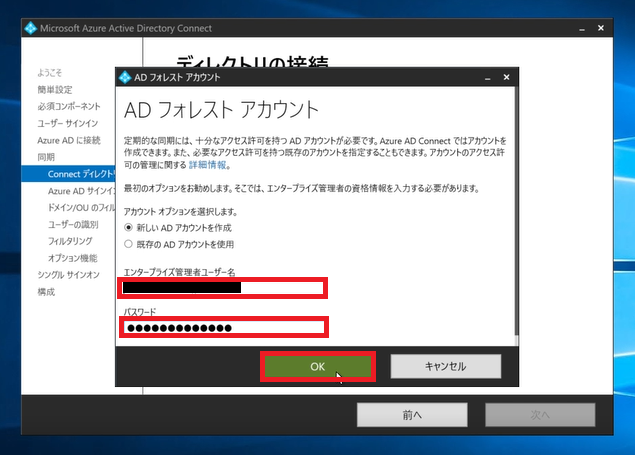Image resolution: width=635 pixels, height=455 pixels.
Task: Click the 次へ button in main window
Action: tap(540, 415)
